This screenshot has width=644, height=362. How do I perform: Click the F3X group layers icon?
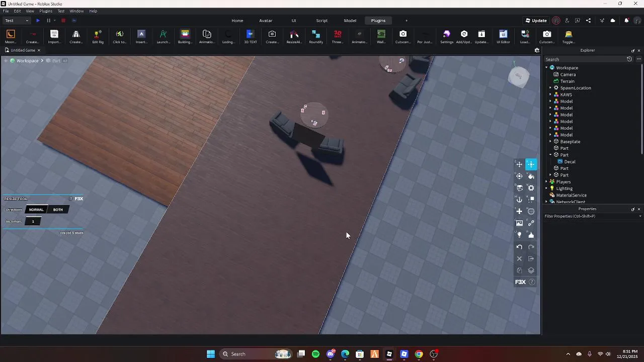[531, 270]
